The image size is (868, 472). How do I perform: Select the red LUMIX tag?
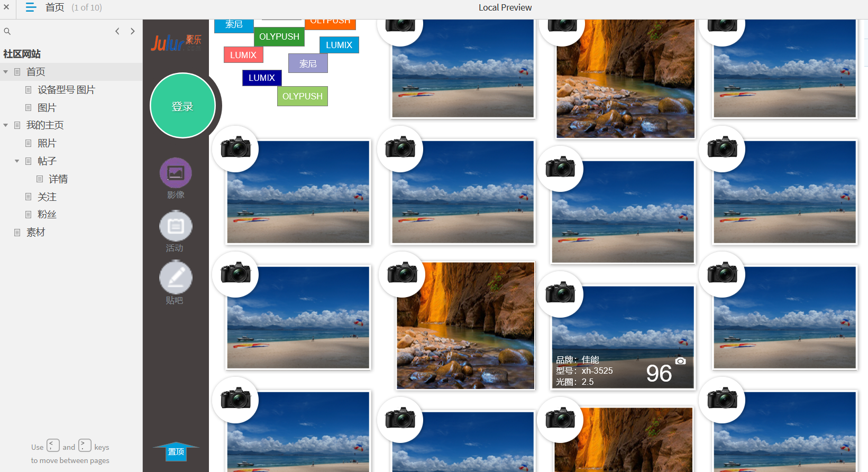(243, 55)
